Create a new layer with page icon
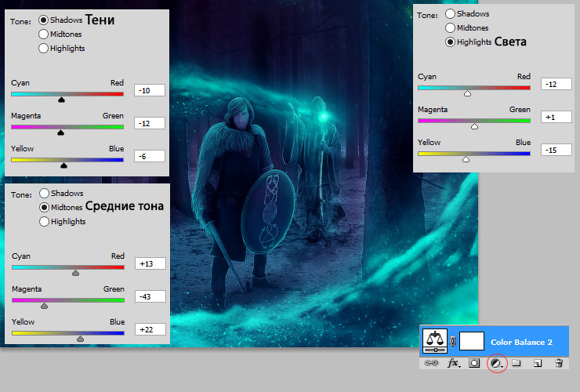The height and width of the screenshot is (392, 580). 538,364
